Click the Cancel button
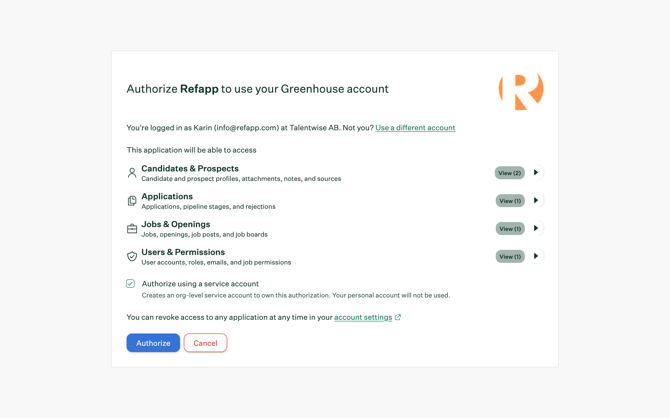This screenshot has height=418, width=670. click(x=206, y=343)
